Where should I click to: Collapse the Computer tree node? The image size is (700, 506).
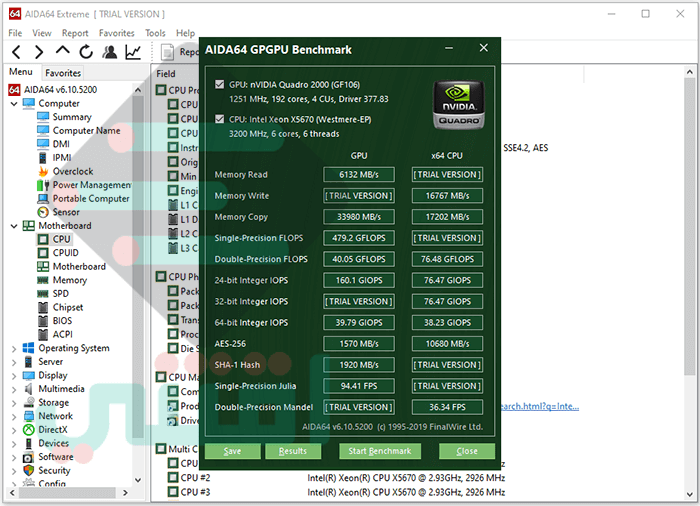pyautogui.click(x=14, y=104)
